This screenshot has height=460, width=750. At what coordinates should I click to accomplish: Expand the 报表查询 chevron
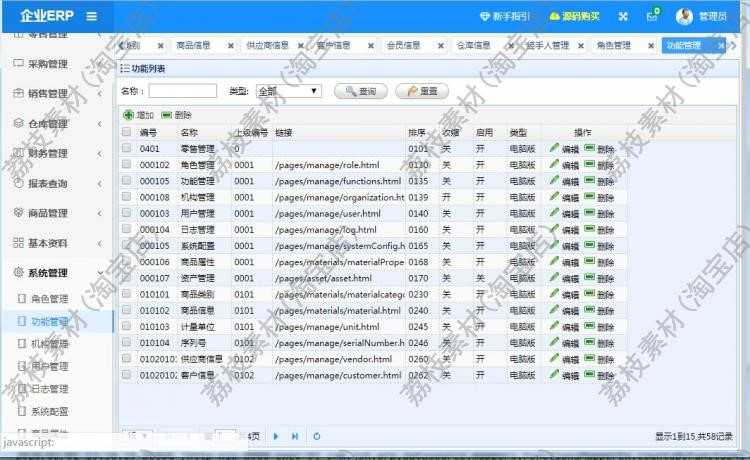(x=99, y=184)
